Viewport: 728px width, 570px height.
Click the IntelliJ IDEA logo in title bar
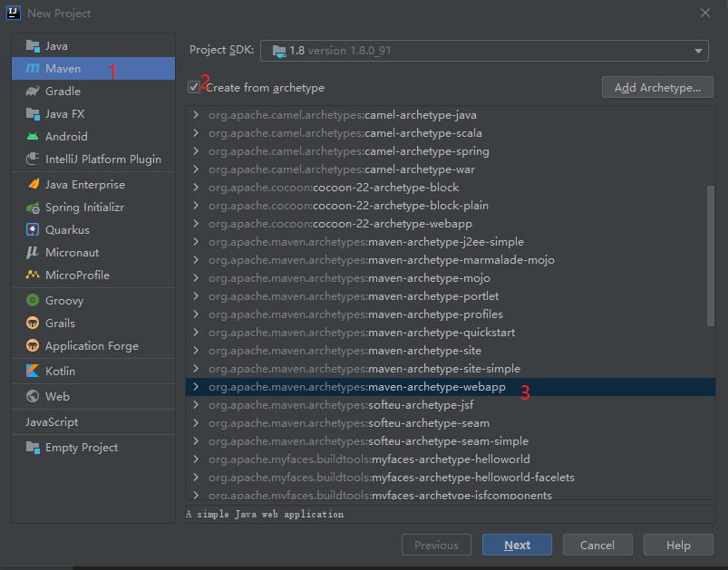(x=14, y=13)
